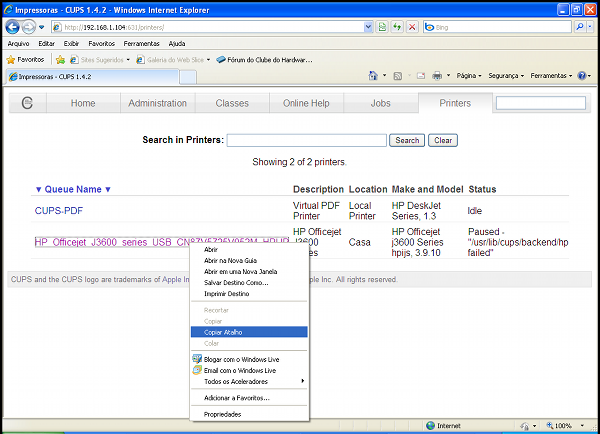Screen dimensions: 600x434
Task: Open the Favoritos menu in menu bar
Action: 101,44
